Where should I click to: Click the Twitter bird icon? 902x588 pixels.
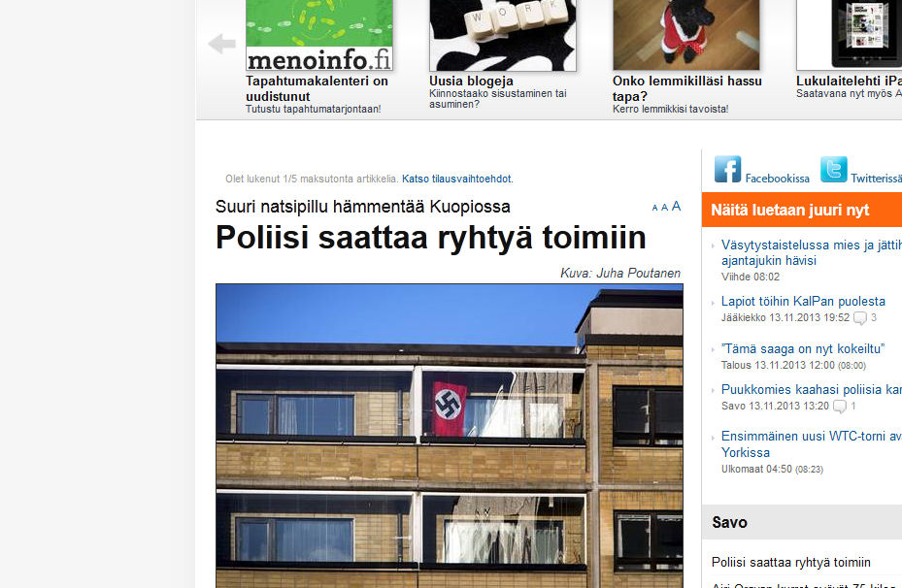833,169
